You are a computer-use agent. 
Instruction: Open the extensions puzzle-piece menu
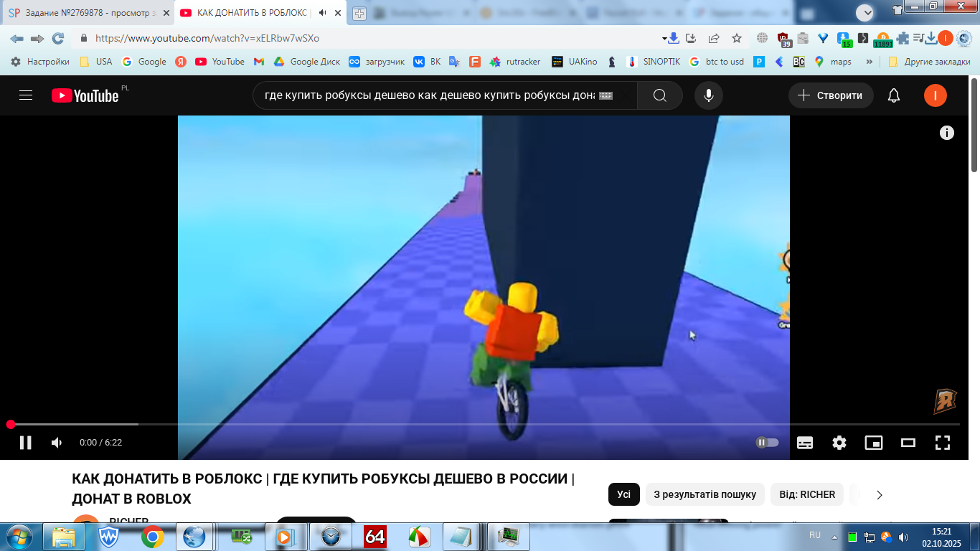coord(903,39)
